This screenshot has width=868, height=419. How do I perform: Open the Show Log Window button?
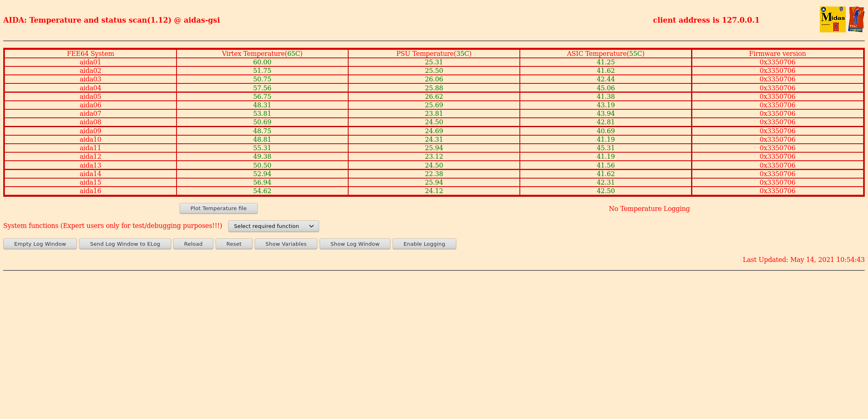(x=355, y=244)
